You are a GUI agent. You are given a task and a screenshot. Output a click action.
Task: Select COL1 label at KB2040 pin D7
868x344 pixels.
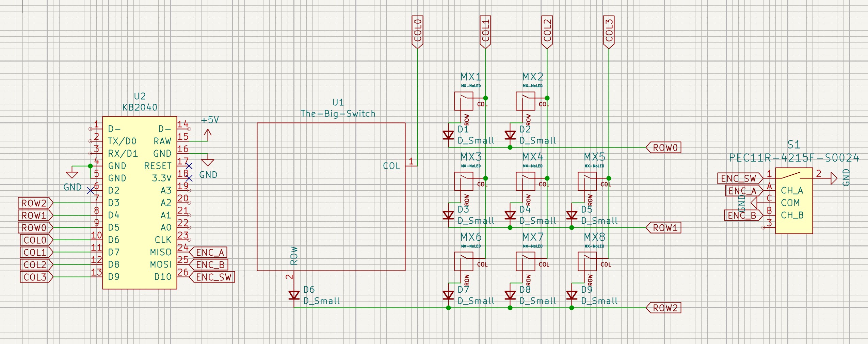(x=37, y=252)
